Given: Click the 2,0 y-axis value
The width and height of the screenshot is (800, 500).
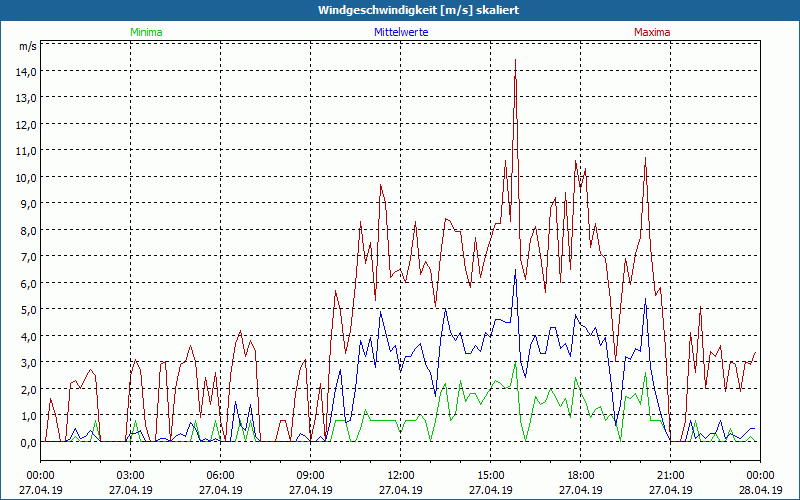Looking at the screenshot, I should tap(29, 390).
